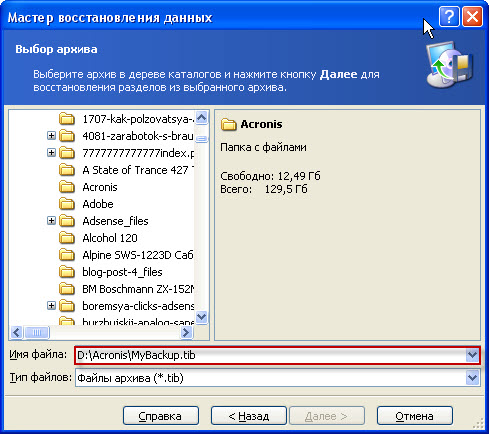
Task: Click the help question mark title bar icon
Action: click(449, 16)
